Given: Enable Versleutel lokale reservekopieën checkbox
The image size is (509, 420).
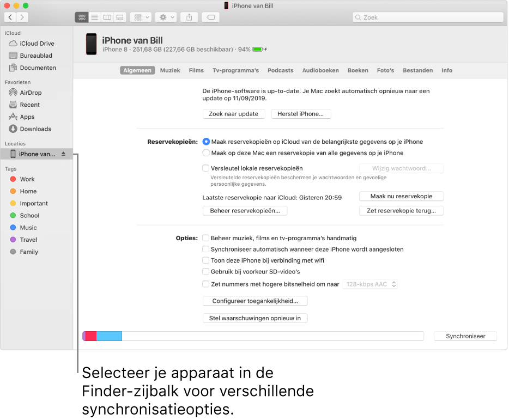Looking at the screenshot, I should click(206, 168).
